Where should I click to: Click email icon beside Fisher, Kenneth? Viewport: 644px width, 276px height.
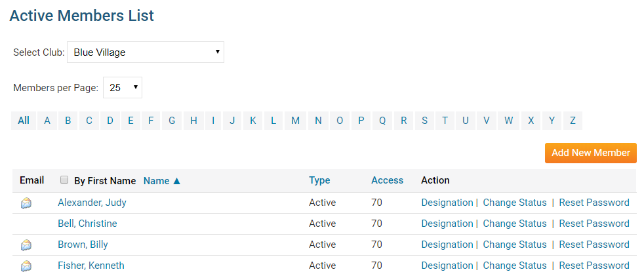coord(26,266)
